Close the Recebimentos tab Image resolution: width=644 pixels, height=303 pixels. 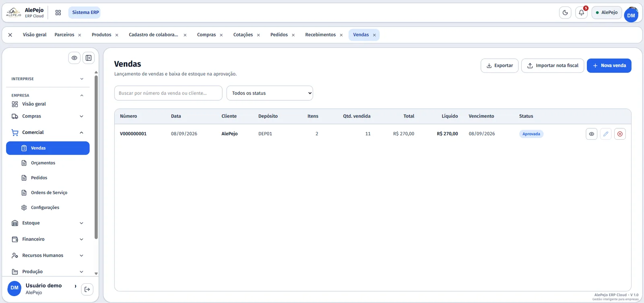pos(341,35)
